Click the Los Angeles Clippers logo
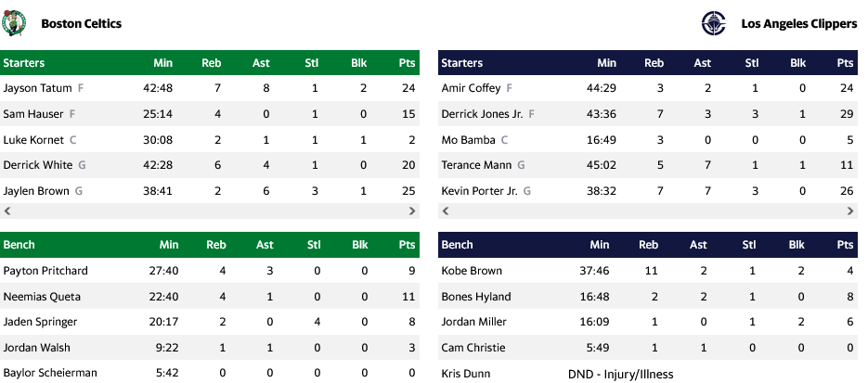Image resolution: width=868 pixels, height=383 pixels. click(713, 23)
